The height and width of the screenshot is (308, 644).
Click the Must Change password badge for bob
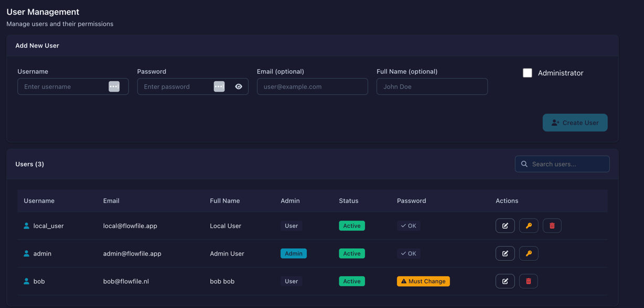click(x=423, y=281)
